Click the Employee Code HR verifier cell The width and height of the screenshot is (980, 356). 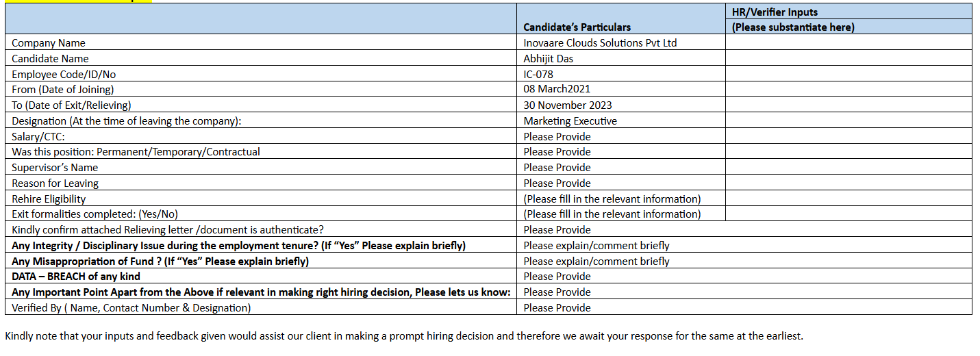coord(848,74)
